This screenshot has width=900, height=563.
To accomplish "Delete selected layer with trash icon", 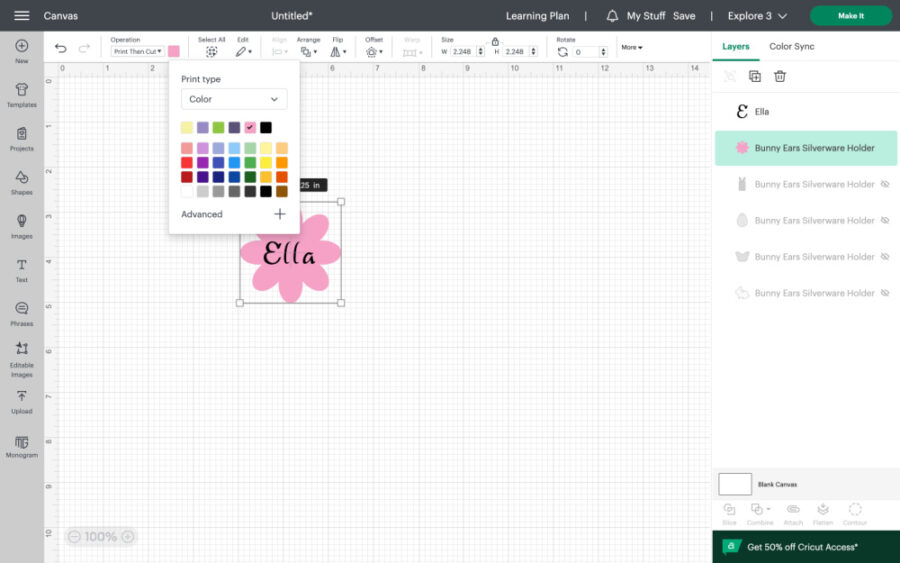I will (780, 76).
